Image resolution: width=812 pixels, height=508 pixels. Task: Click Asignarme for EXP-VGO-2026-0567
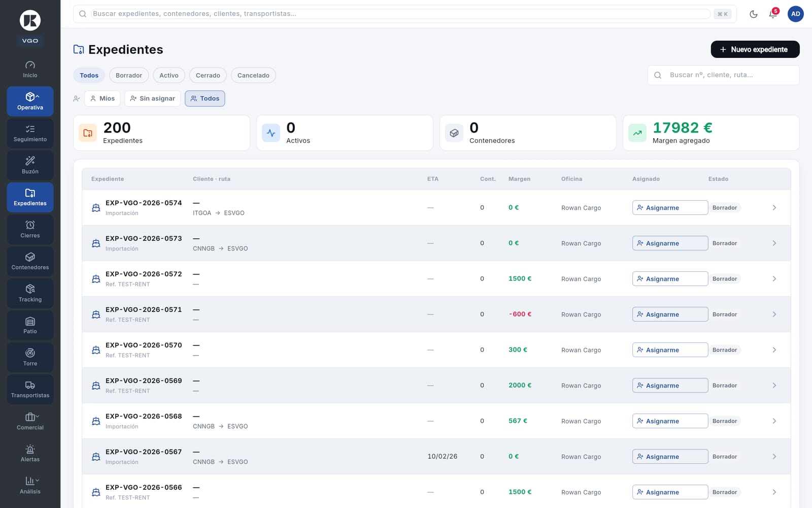pyautogui.click(x=670, y=457)
